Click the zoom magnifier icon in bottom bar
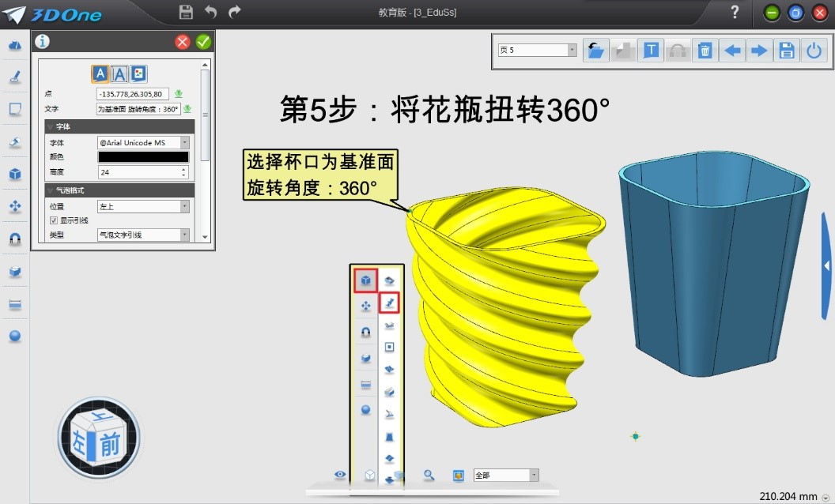Image resolution: width=835 pixels, height=504 pixels. coord(429,475)
